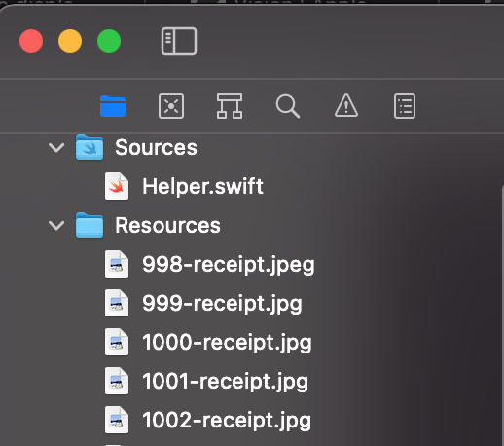Open the Project navigator folder tab
Image resolution: width=504 pixels, height=446 pixels.
click(x=113, y=106)
